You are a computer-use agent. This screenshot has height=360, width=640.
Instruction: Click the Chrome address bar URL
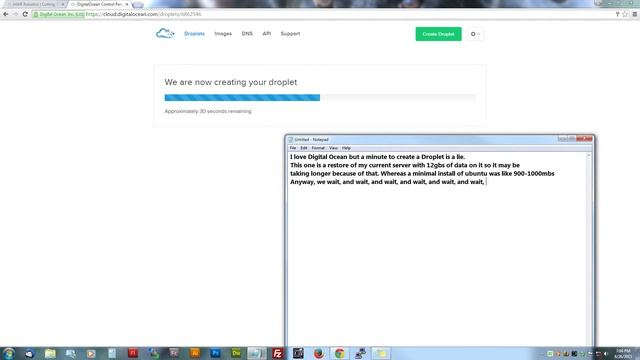coord(144,14)
